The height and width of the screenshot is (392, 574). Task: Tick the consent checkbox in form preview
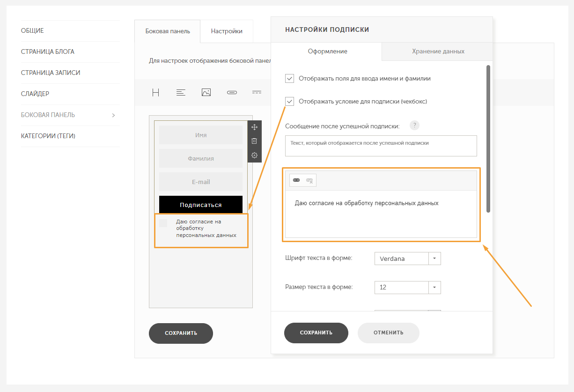[163, 223]
